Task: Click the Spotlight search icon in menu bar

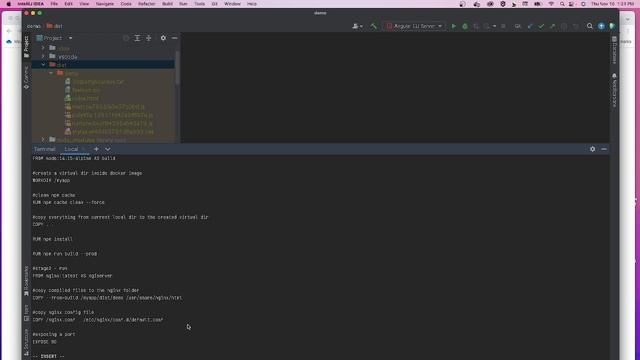Action: (x=562, y=4)
